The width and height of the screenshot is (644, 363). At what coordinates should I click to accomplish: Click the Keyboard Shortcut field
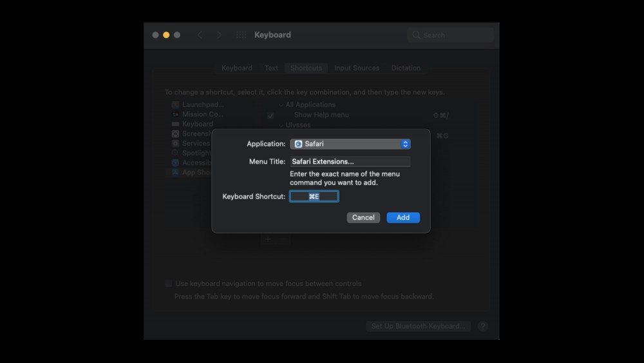pyautogui.click(x=314, y=197)
